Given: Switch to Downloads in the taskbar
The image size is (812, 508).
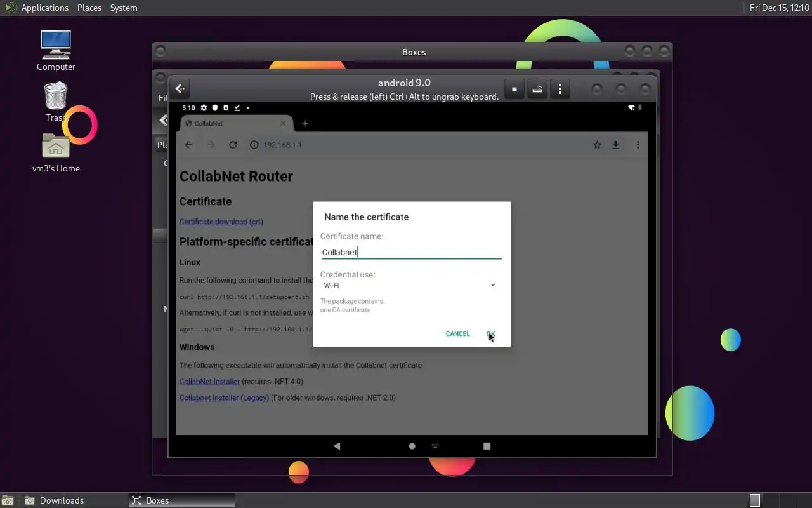Looking at the screenshot, I should point(75,500).
